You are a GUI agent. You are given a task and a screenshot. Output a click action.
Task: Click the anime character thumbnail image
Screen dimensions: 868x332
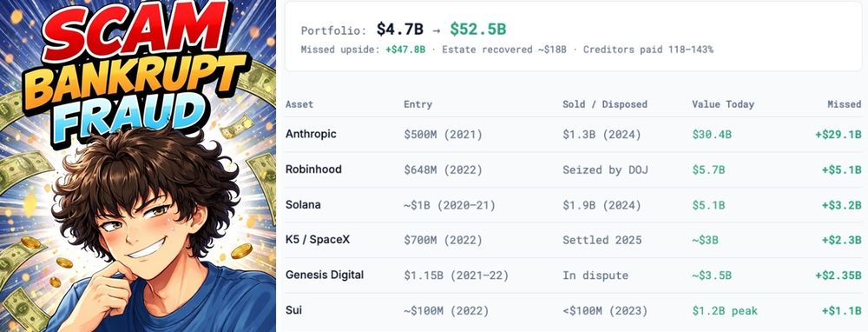(x=138, y=166)
